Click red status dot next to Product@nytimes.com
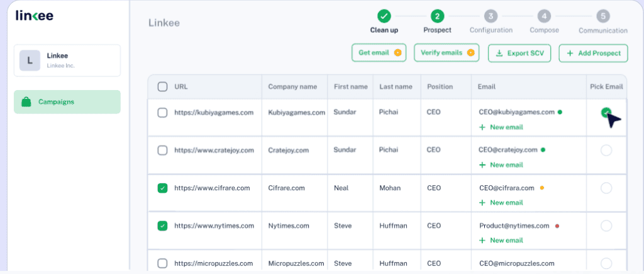This screenshot has height=274, width=644. click(557, 226)
